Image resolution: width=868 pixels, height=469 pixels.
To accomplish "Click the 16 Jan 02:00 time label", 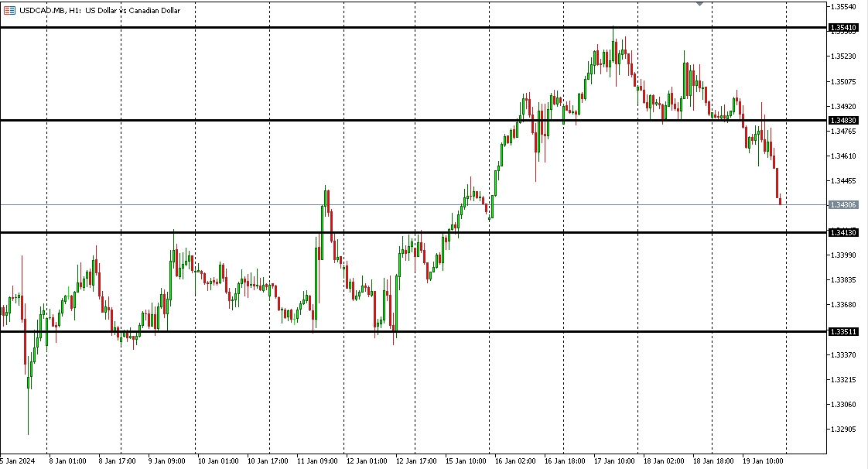I will point(515,460).
